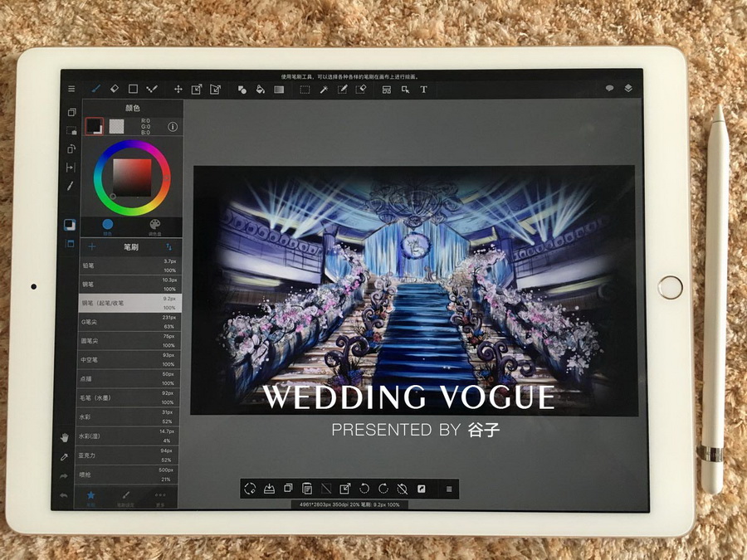Select the Text tool

423,90
